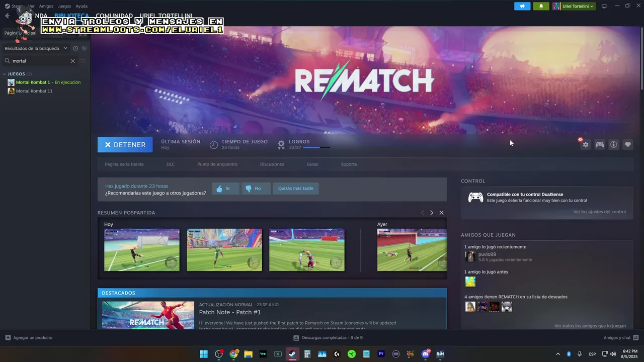The width and height of the screenshot is (644, 362).
Task: Open game settings gear icon
Action: tap(585, 145)
